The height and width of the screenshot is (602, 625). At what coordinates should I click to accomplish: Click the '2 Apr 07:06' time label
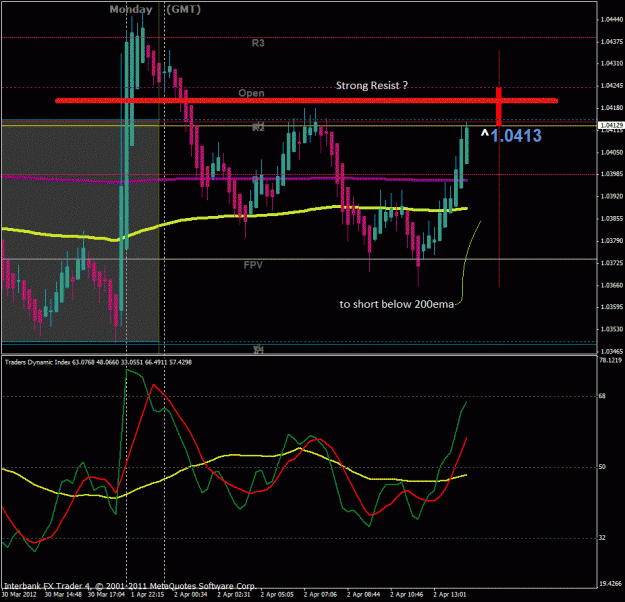pyautogui.click(x=320, y=594)
